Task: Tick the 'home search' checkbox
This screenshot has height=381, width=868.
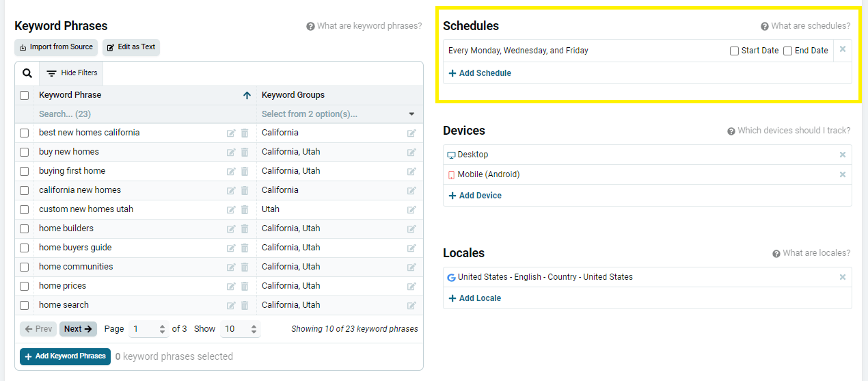Action: point(25,305)
